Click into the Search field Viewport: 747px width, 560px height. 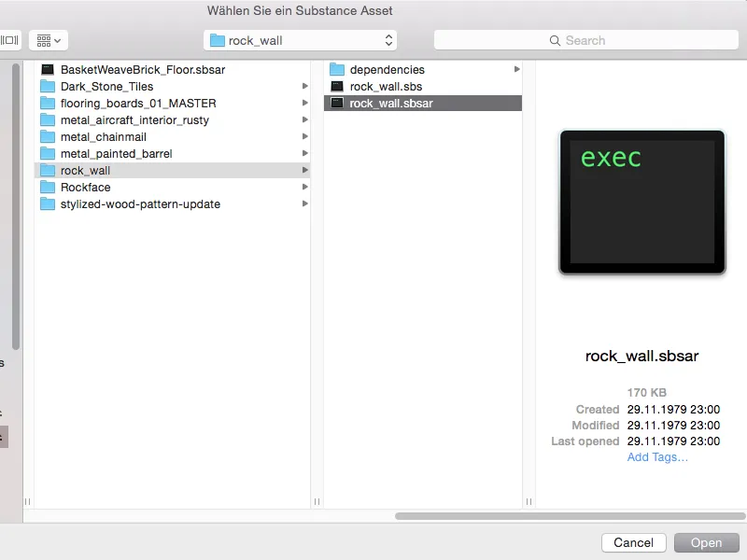[586, 40]
